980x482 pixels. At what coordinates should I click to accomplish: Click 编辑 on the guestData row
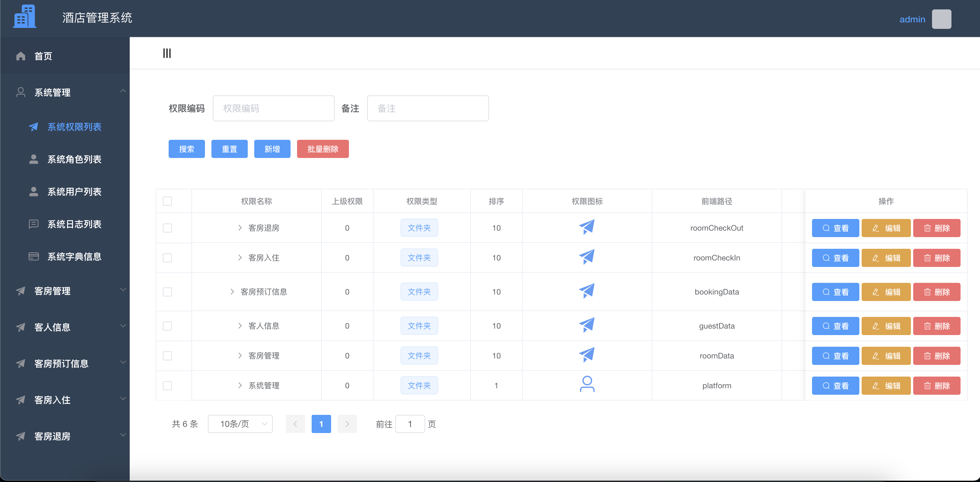click(x=886, y=326)
